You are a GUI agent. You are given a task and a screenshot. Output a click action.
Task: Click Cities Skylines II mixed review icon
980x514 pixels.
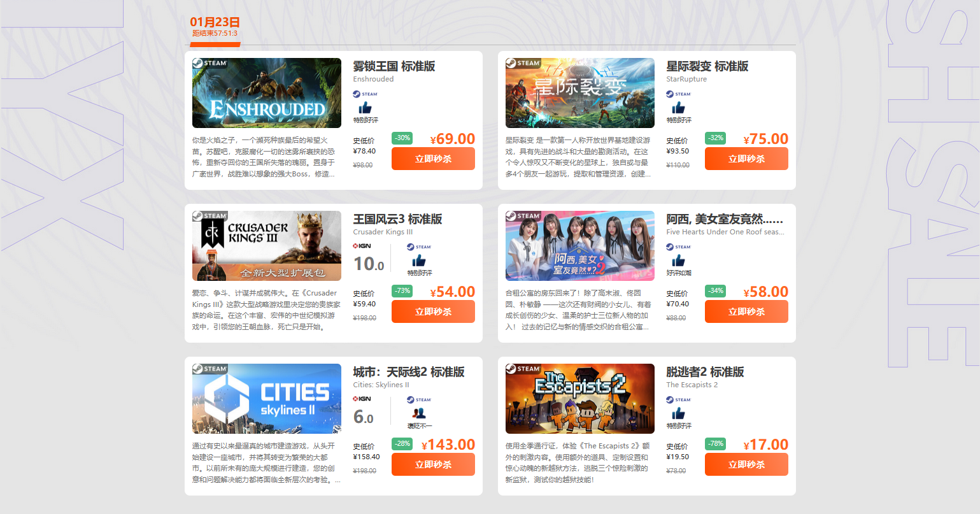click(x=419, y=413)
